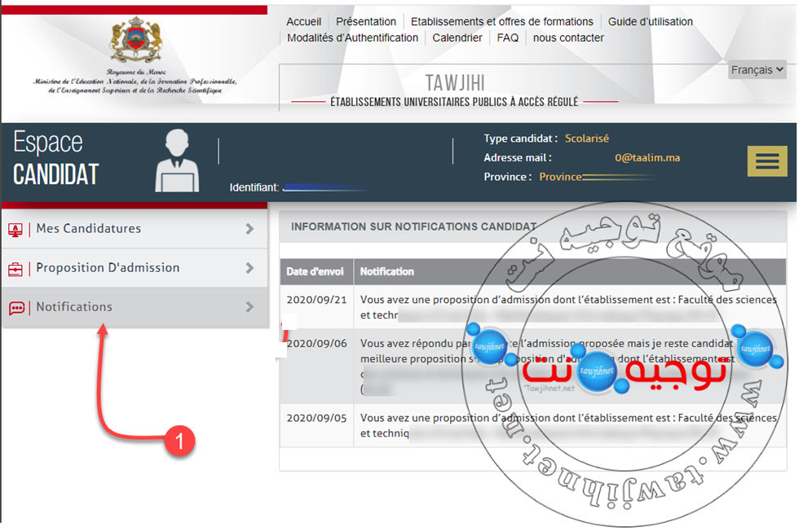799x532 pixels.
Task: Open Présentation menu item
Action: (x=366, y=21)
